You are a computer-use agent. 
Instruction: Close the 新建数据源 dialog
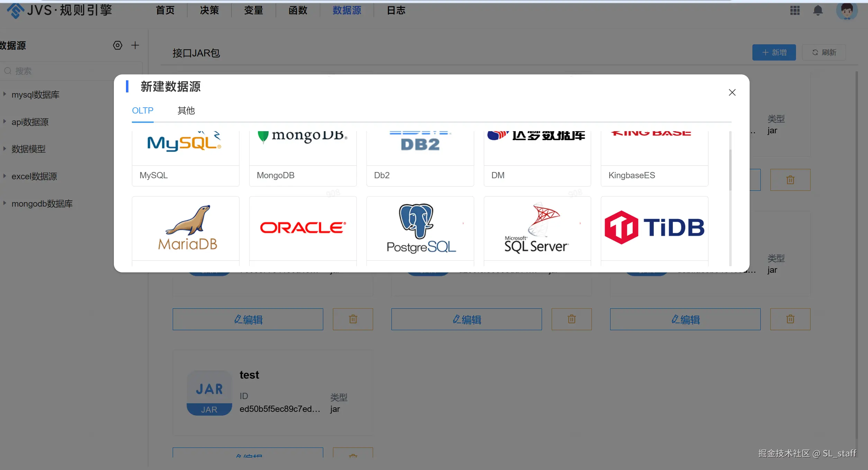click(732, 92)
